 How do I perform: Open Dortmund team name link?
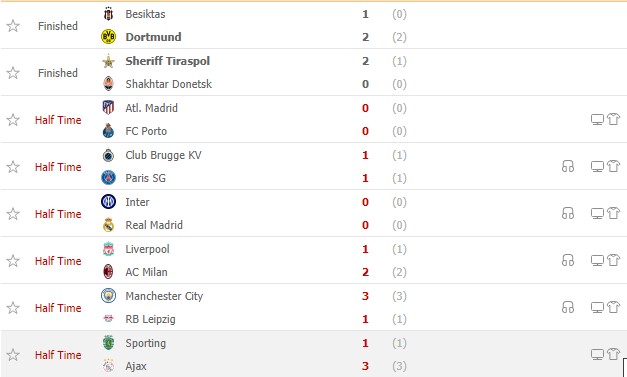click(x=154, y=37)
